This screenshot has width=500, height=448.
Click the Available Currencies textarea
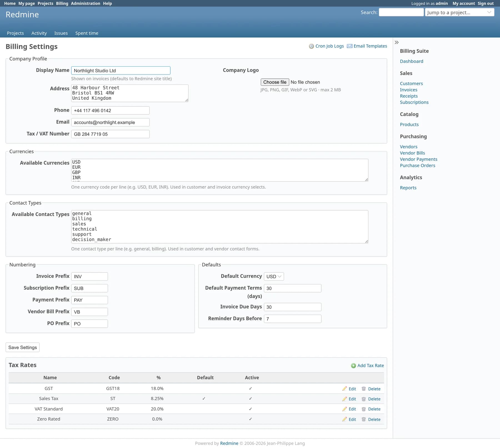tap(219, 170)
